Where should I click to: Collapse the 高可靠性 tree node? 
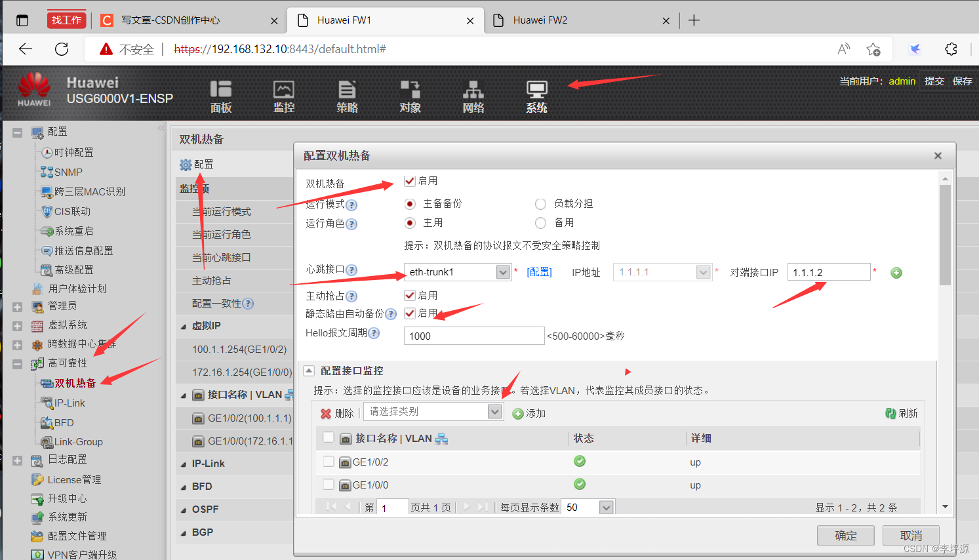coord(18,364)
